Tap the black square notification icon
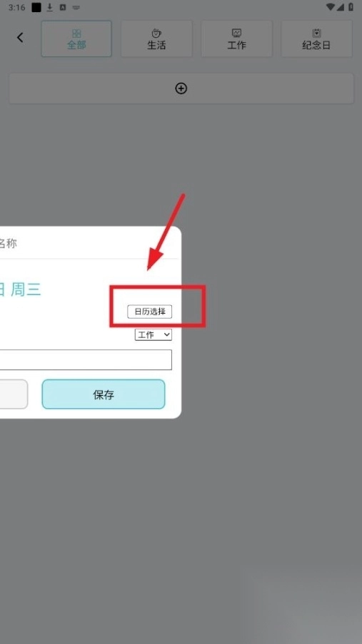The height and width of the screenshot is (644, 362). tap(36, 7)
